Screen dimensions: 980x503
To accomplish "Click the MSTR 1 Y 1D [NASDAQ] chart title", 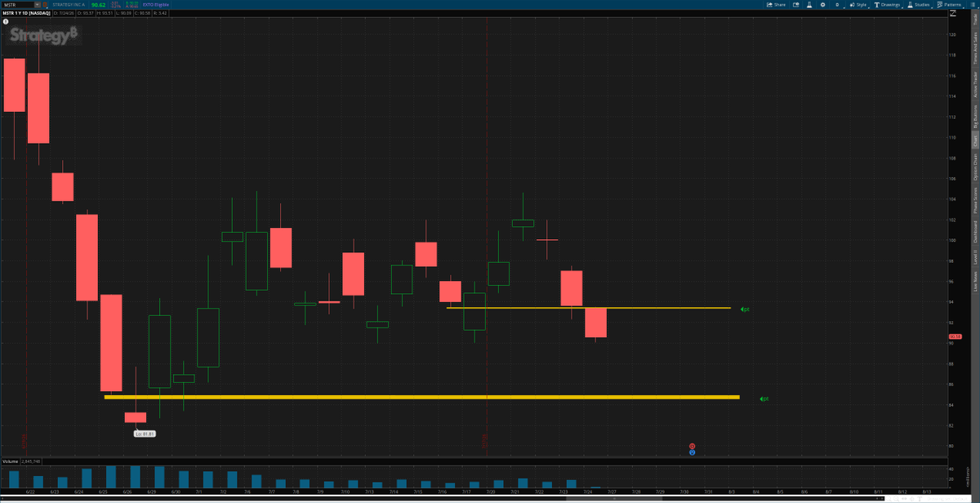I will tap(25, 13).
